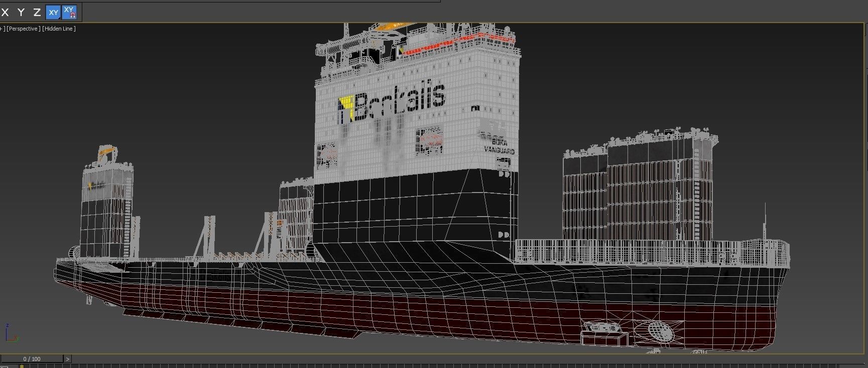The height and width of the screenshot is (368, 868).
Task: Click the 0 / 100 time slider
Action: [32, 359]
